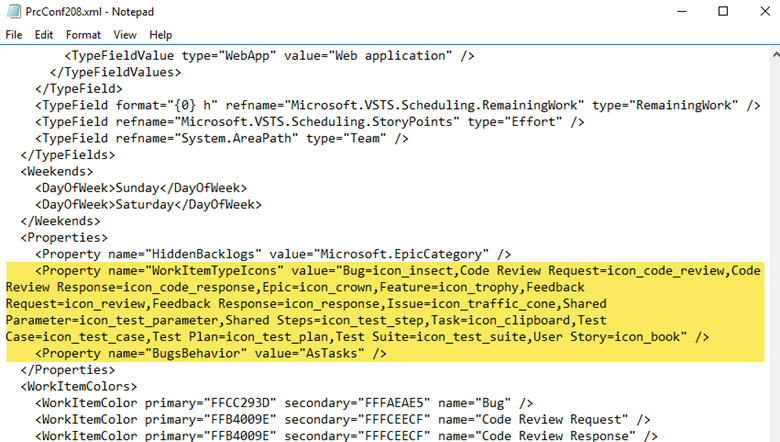This screenshot has height=442, width=780.
Task: Click the Sunday DayOfWeek line
Action: point(141,188)
